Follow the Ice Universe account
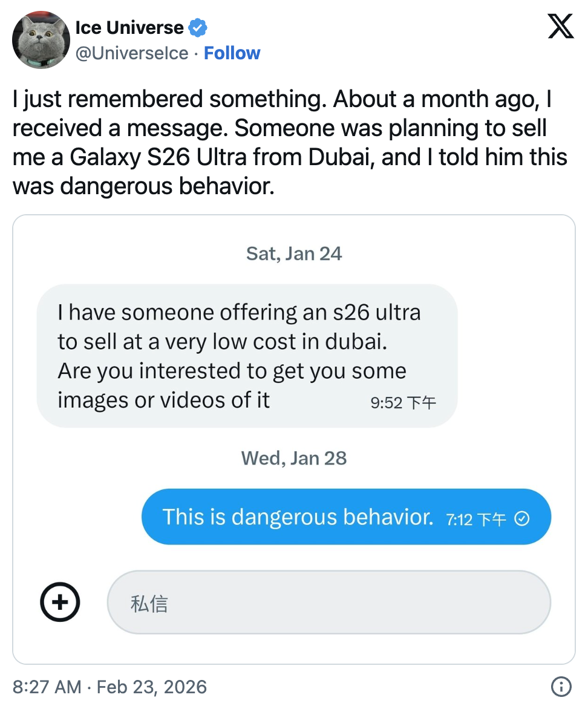This screenshot has height=709, width=588. (x=232, y=53)
